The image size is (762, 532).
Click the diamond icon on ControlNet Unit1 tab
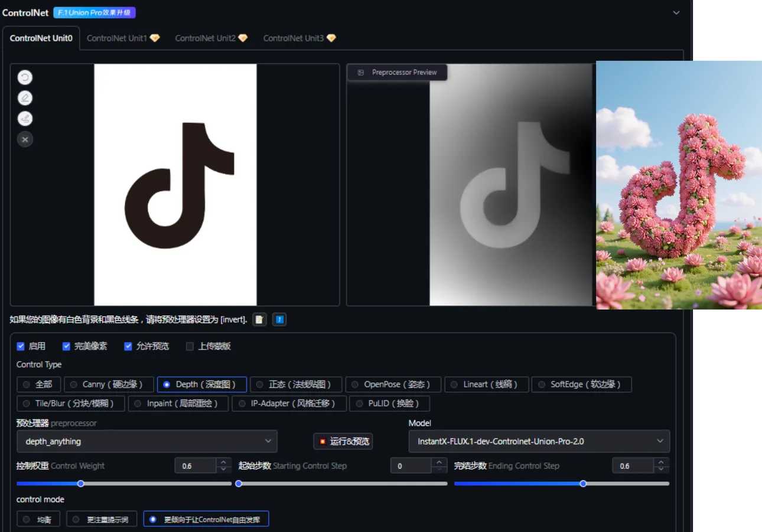pyautogui.click(x=155, y=38)
